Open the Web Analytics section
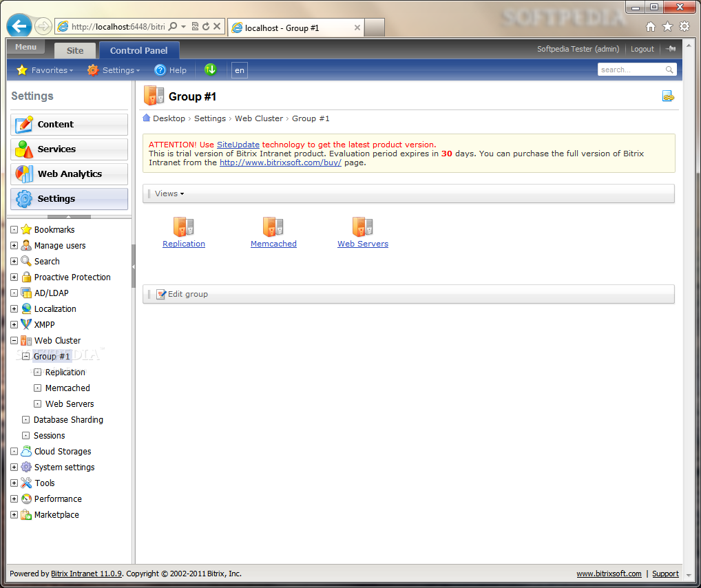The height and width of the screenshot is (588, 701). [70, 174]
